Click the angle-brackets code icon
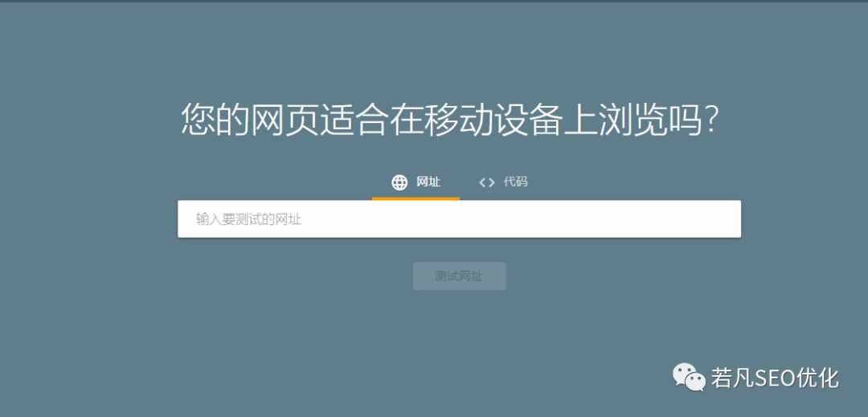The width and height of the screenshot is (868, 417). 486,182
